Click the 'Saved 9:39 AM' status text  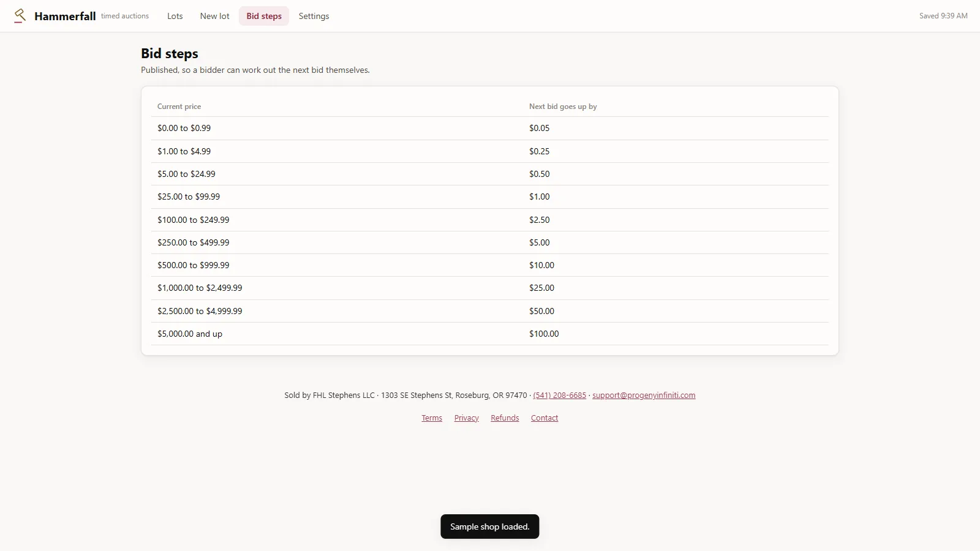pyautogui.click(x=943, y=16)
